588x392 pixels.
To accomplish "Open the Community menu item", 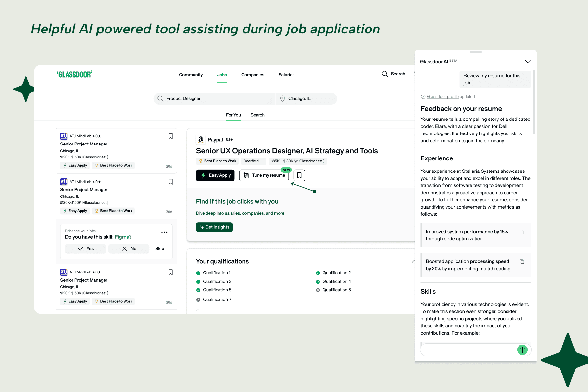I will click(x=191, y=75).
